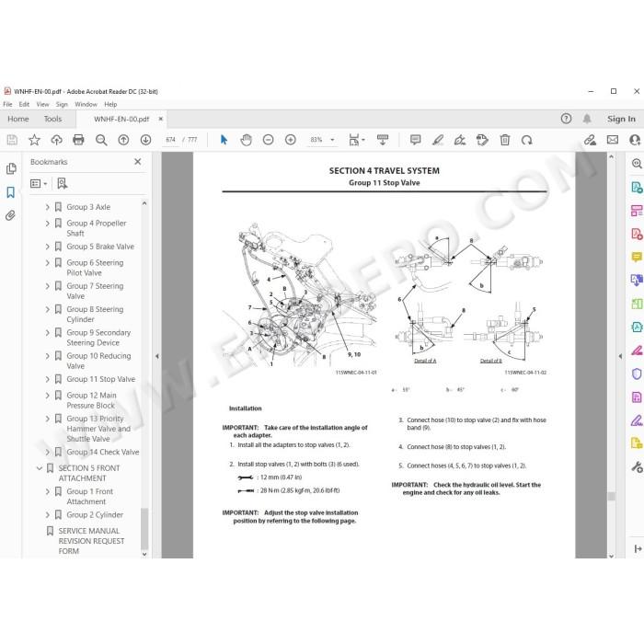Screen dimensions: 644x644
Task: Click the stamp tool icon
Action: pos(482,140)
